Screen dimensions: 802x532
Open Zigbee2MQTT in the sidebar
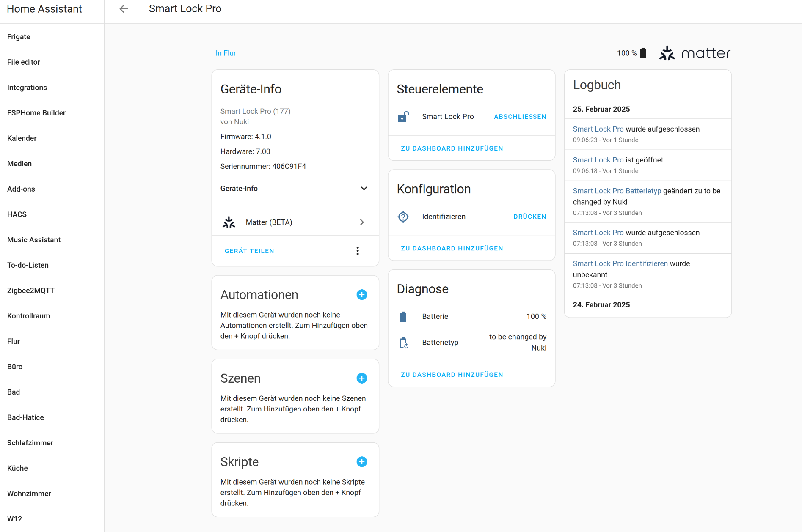click(x=31, y=291)
